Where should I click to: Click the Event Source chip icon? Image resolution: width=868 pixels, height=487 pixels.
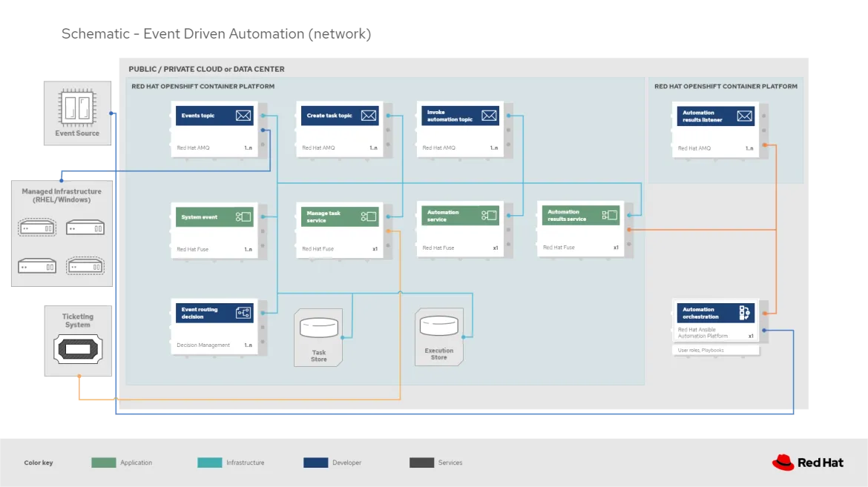coord(77,108)
